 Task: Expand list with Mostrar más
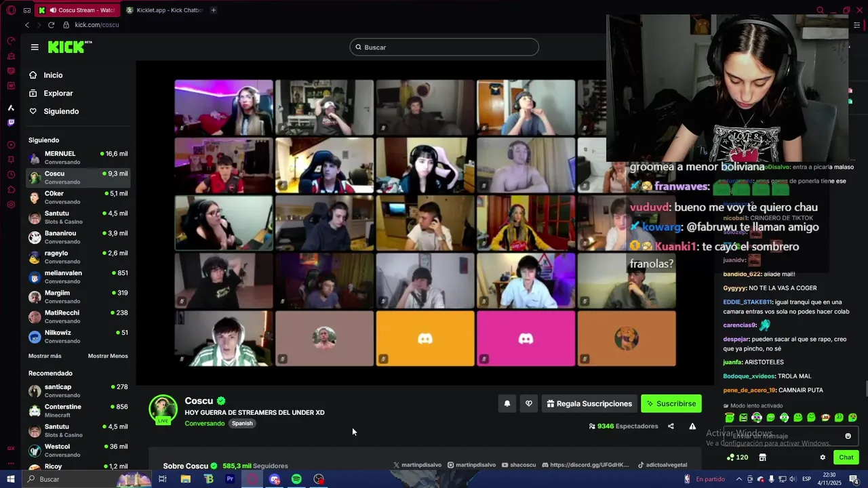coord(45,356)
